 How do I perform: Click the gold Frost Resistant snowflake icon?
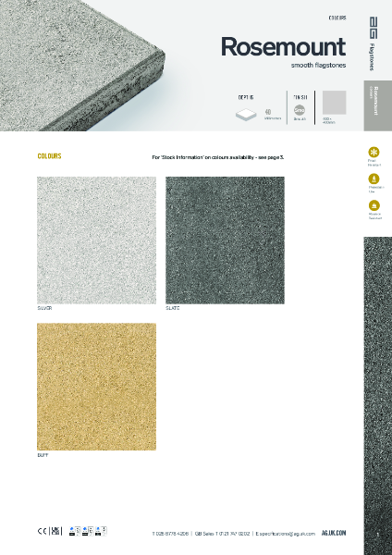pyautogui.click(x=374, y=152)
